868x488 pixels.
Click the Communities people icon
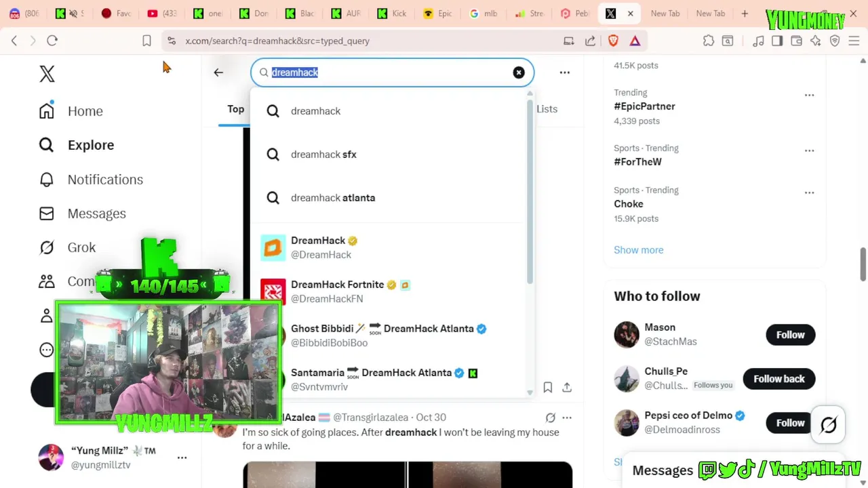pos(46,281)
